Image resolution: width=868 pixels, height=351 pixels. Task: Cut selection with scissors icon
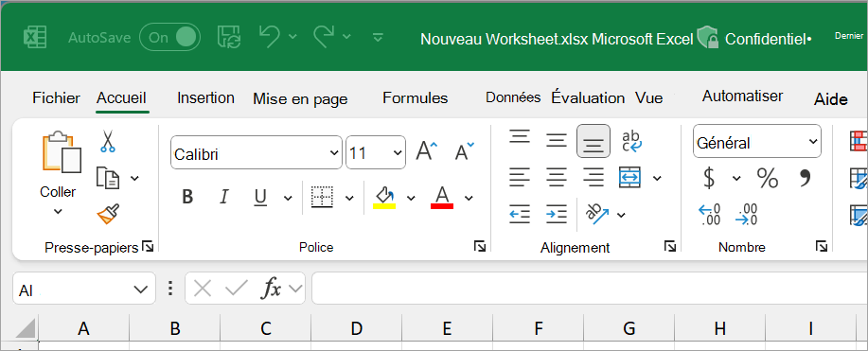[x=107, y=141]
